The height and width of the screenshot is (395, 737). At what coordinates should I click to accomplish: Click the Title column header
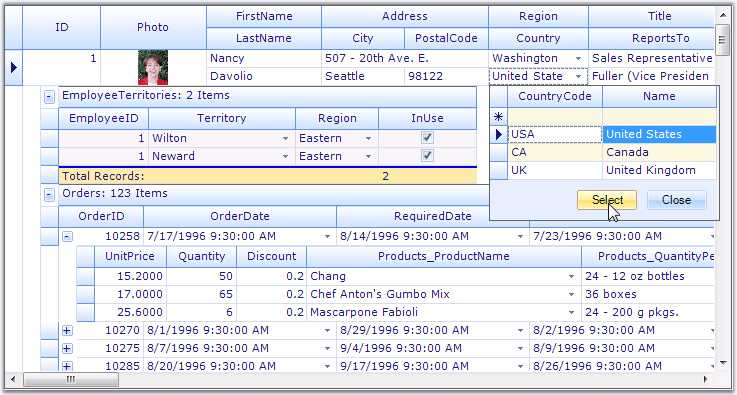(x=651, y=16)
